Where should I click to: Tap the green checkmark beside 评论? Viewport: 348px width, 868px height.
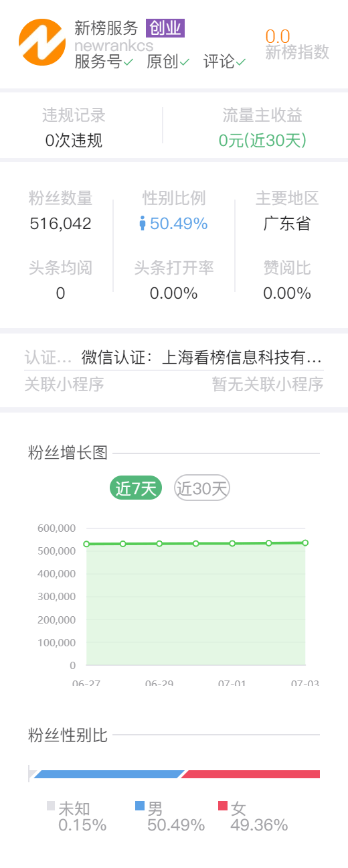coord(241,62)
